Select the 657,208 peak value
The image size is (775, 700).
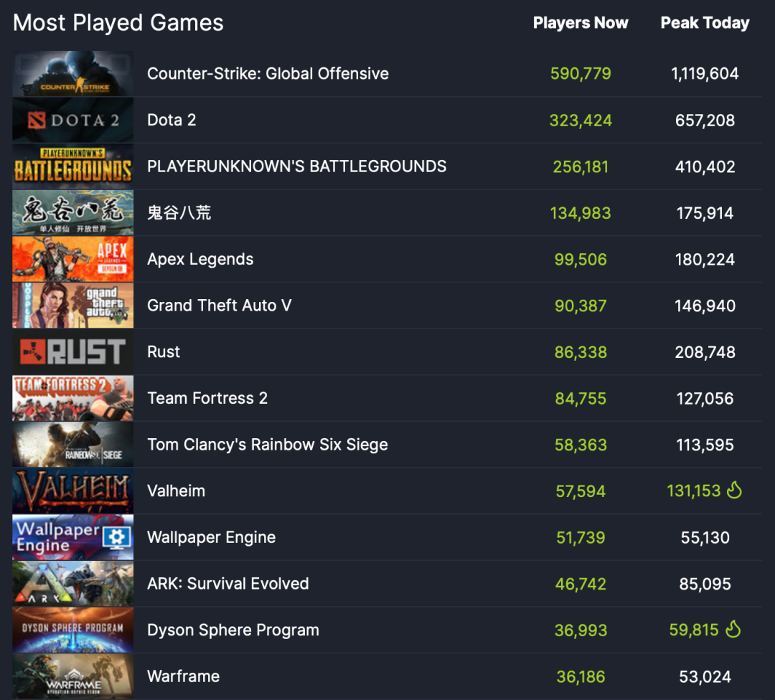pyautogui.click(x=705, y=120)
